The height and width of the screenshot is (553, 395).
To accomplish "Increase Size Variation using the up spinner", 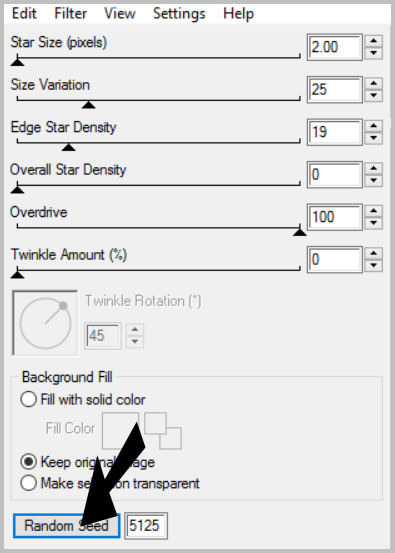I will [373, 83].
